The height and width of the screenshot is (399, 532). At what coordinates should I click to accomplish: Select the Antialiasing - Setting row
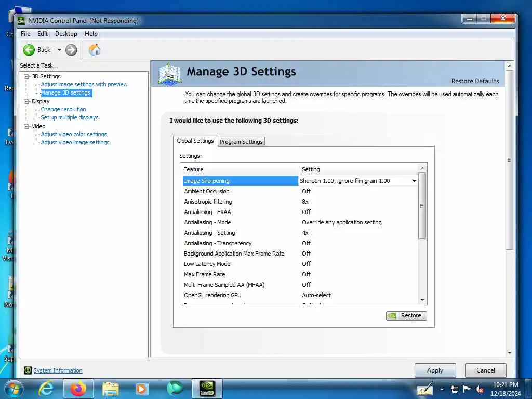click(x=300, y=233)
